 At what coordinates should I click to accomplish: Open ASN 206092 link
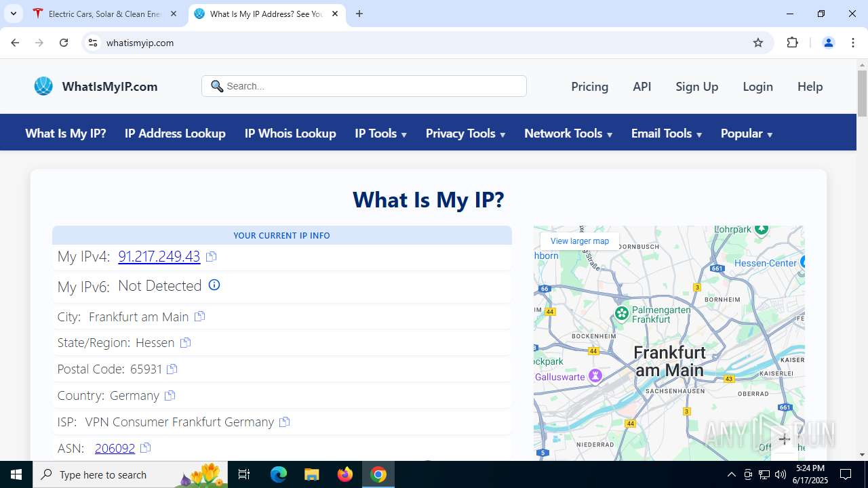(x=115, y=448)
